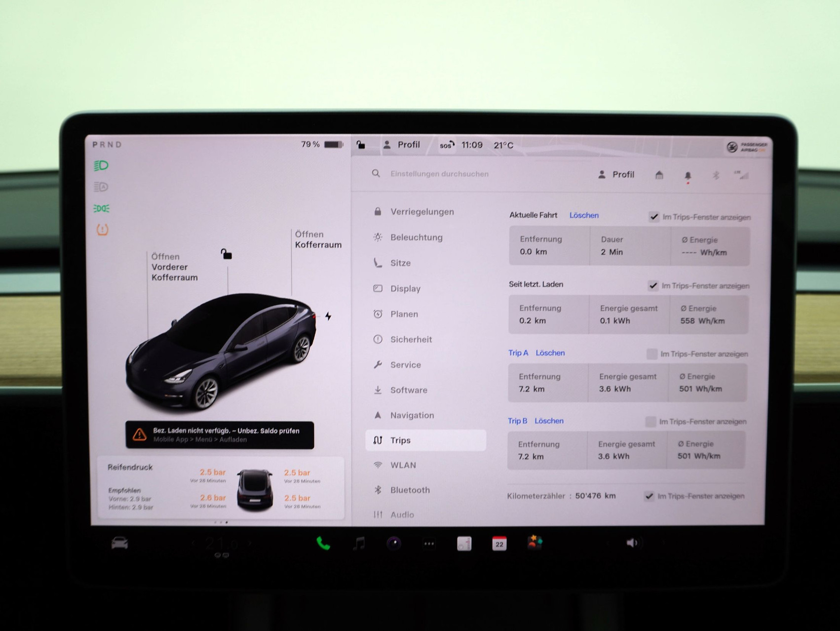This screenshot has height=631, width=840.
Task: Open the app launcher three dots
Action: click(429, 544)
